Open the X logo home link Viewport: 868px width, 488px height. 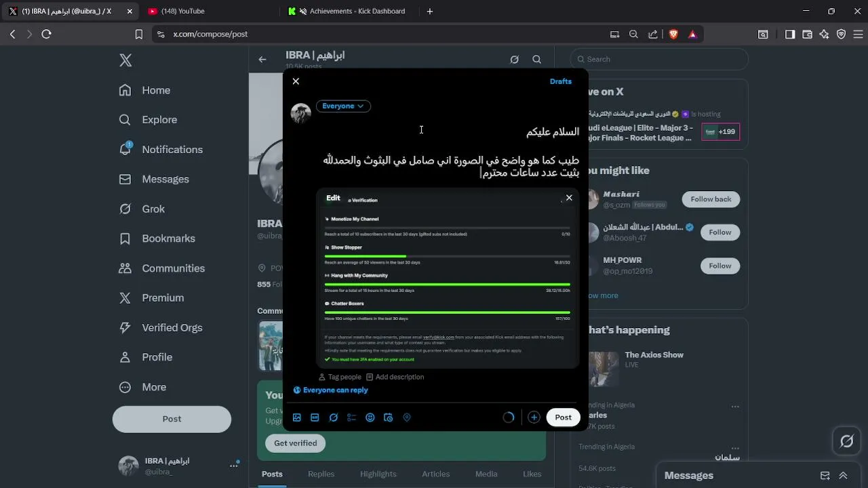point(125,60)
